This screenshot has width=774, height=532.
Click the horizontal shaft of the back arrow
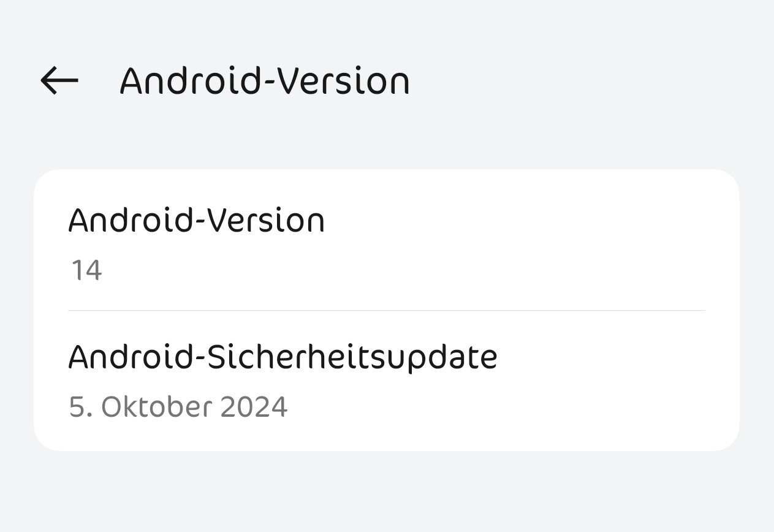64,81
